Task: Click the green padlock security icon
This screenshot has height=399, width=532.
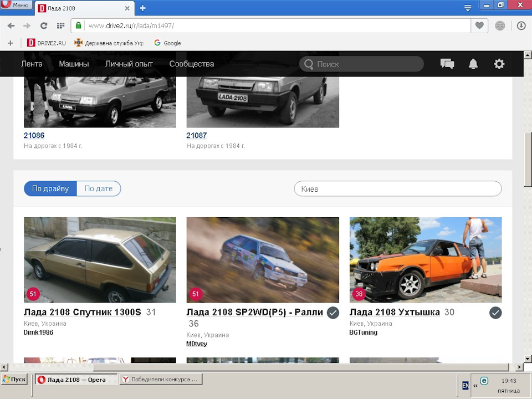Action: click(78, 25)
